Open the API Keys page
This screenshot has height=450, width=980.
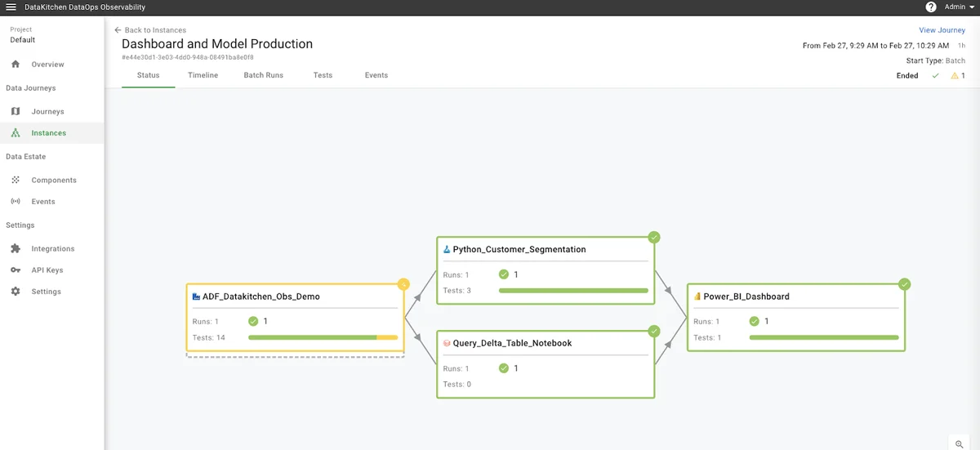coord(47,270)
